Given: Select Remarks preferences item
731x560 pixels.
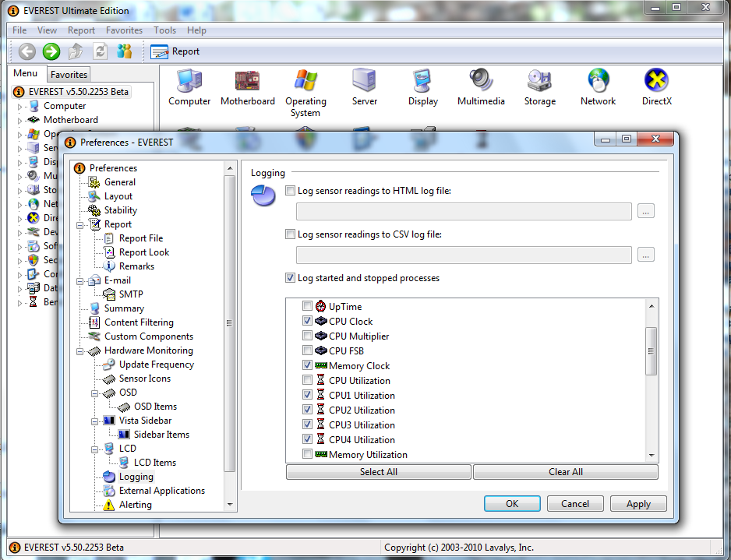Looking at the screenshot, I should [x=136, y=266].
